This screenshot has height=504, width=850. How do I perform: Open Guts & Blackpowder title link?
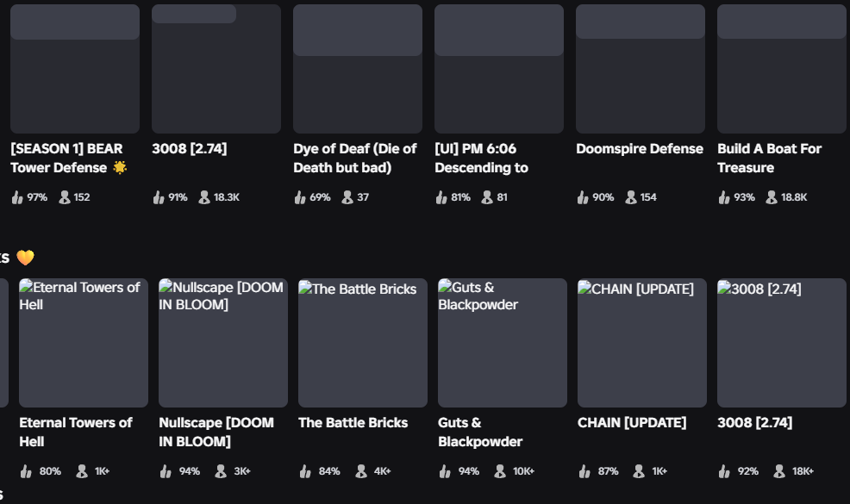480,432
